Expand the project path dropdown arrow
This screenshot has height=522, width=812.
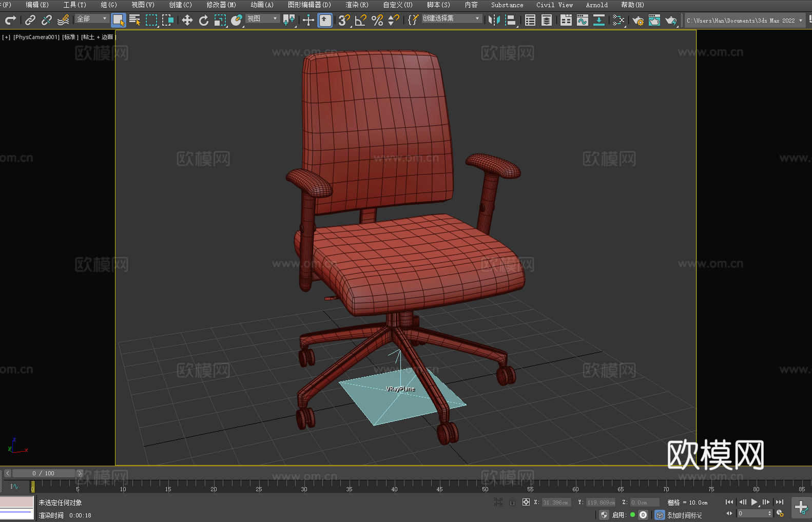click(800, 21)
